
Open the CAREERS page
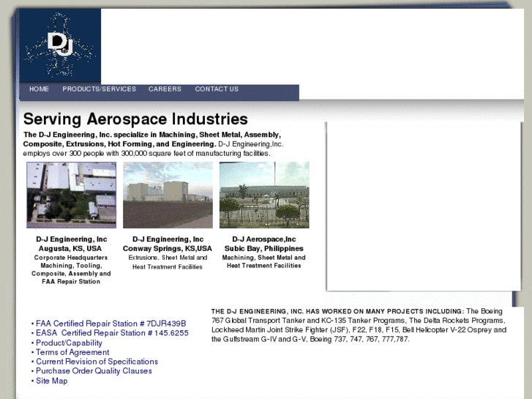(x=165, y=89)
